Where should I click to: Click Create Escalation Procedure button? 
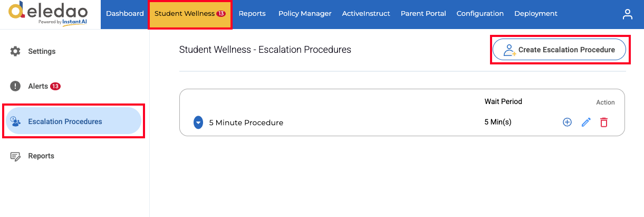click(559, 50)
